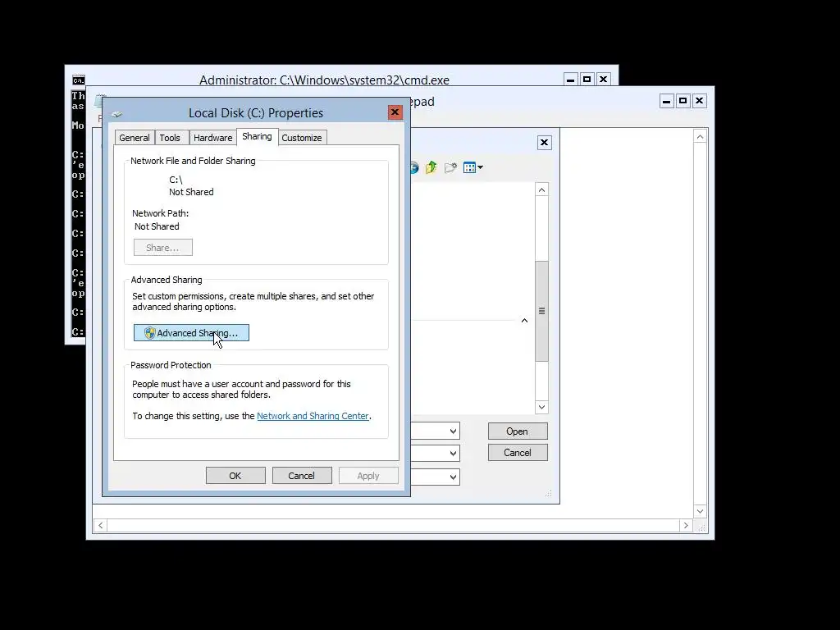Click 'Network Path:' label
The width and height of the screenshot is (840, 630).
pos(160,213)
